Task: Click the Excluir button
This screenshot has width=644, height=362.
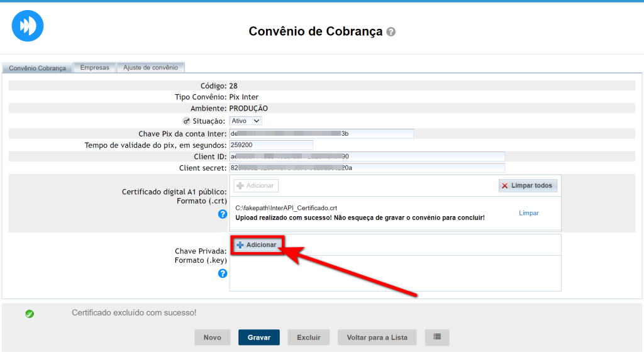Action: click(308, 337)
